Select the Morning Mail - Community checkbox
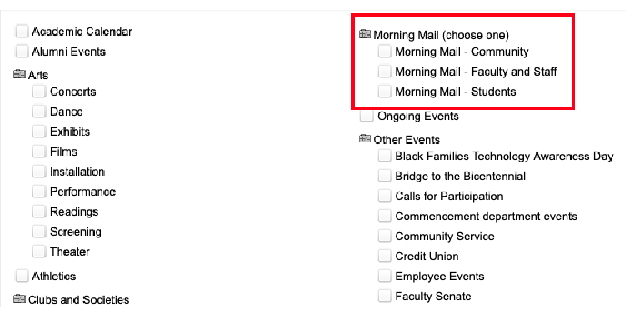644x324 pixels. coord(384,52)
